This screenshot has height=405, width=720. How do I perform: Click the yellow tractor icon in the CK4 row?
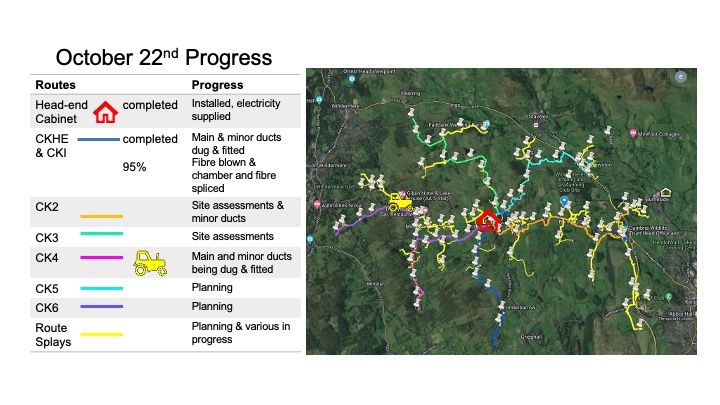click(x=150, y=263)
